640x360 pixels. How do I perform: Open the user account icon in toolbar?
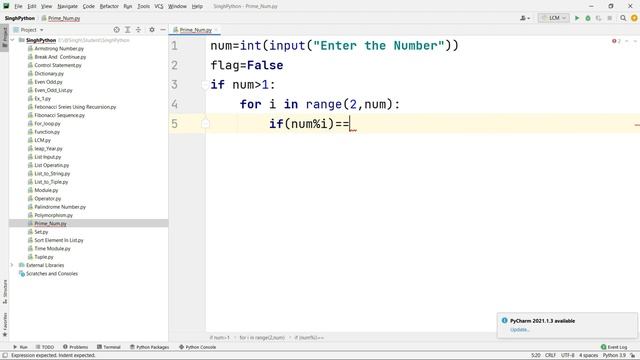pos(524,18)
